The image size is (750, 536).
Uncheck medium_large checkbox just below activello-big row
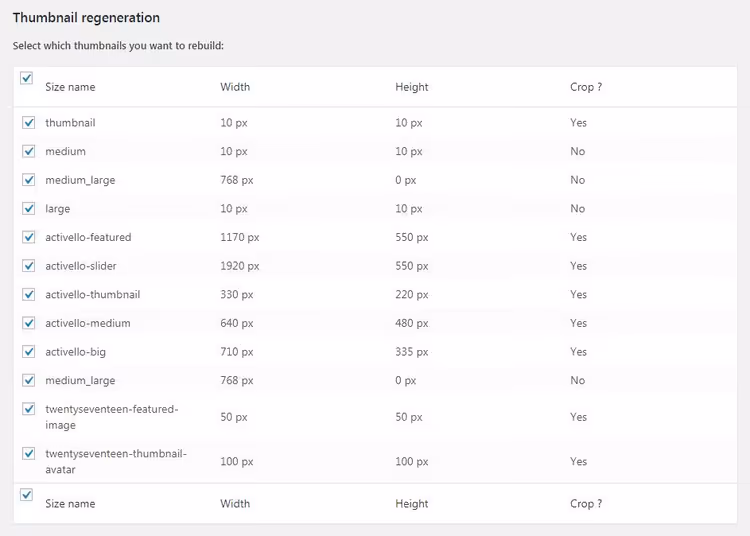(x=29, y=381)
